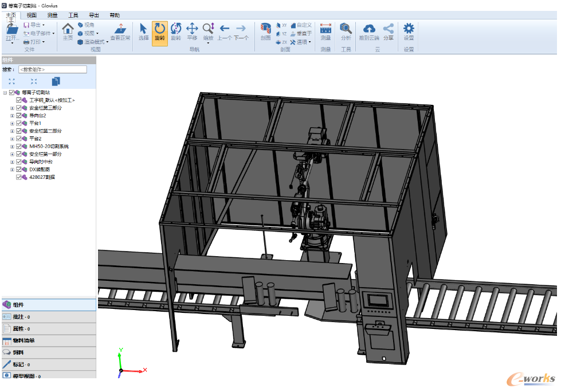Screen dimensions: 561x392
Task: Open the 批注 - 0 section
Action: coord(49,317)
